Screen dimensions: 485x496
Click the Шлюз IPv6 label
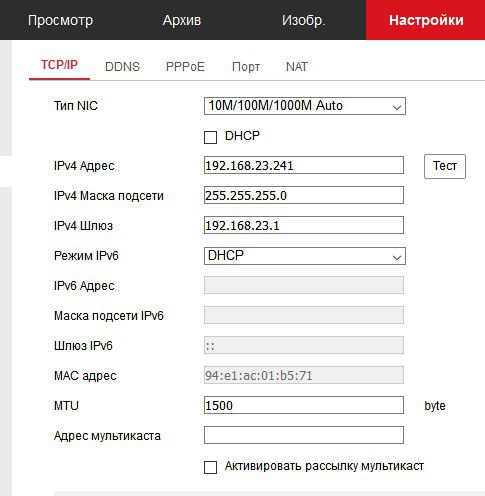coord(83,346)
